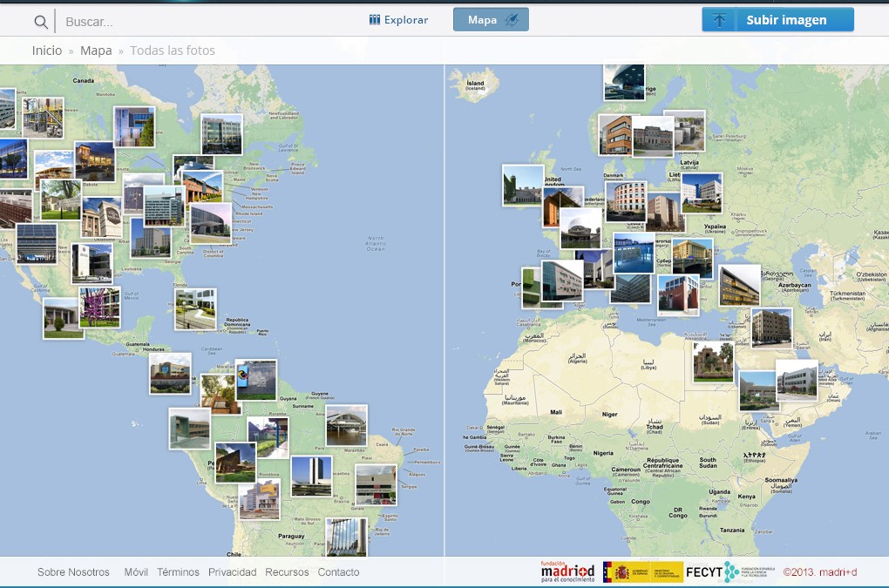Click the Mapa breadcrumb link

click(x=96, y=51)
